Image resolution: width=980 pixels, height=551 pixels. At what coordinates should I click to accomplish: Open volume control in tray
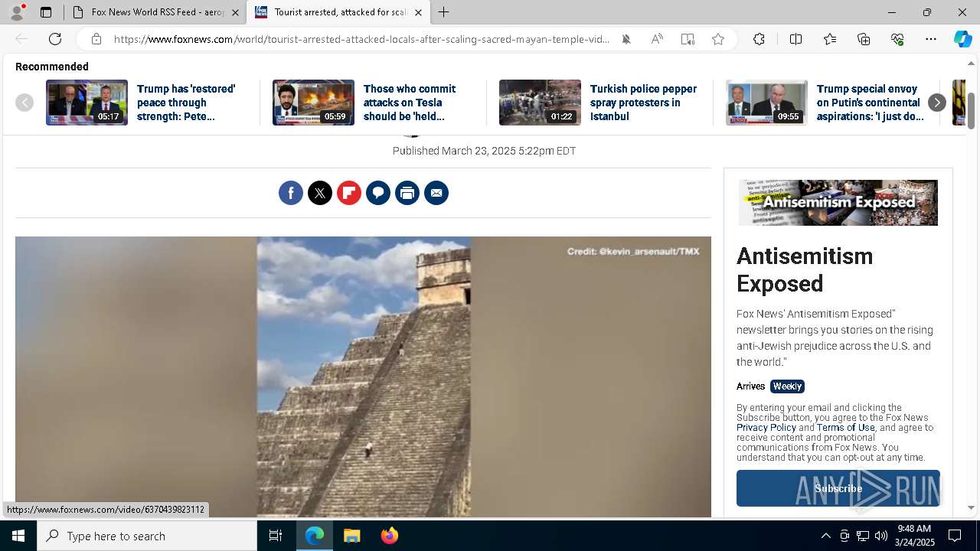(880, 536)
